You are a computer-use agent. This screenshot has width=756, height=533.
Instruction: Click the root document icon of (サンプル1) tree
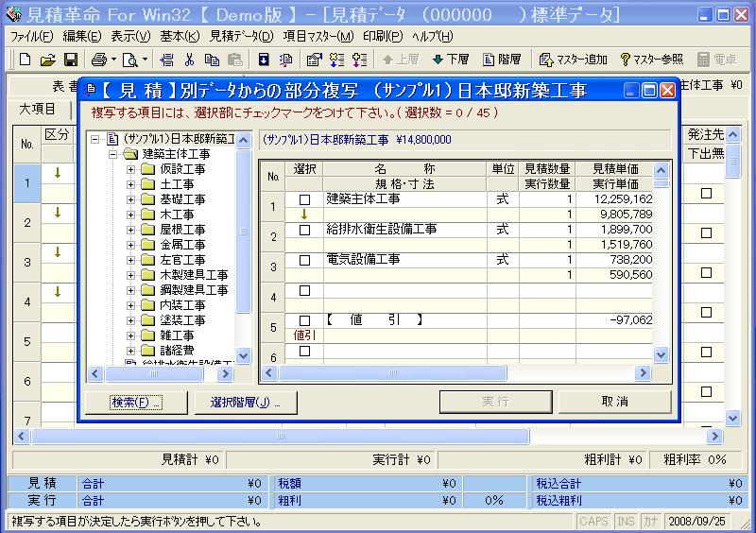[x=112, y=139]
